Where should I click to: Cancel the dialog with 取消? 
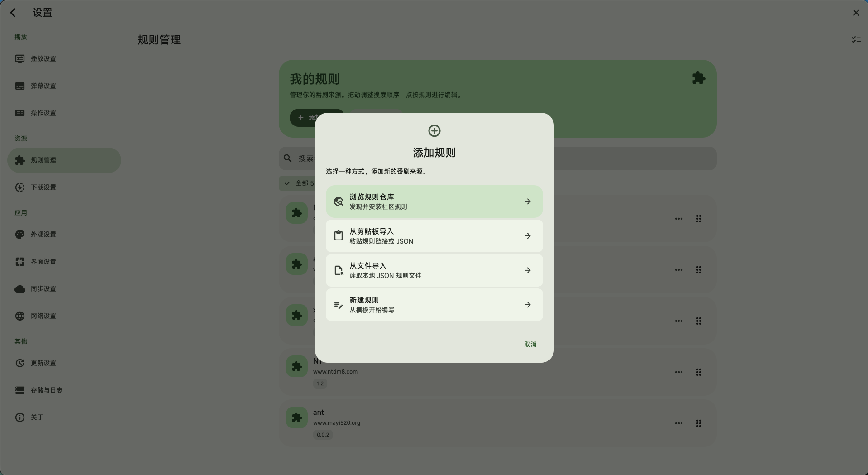coord(530,345)
